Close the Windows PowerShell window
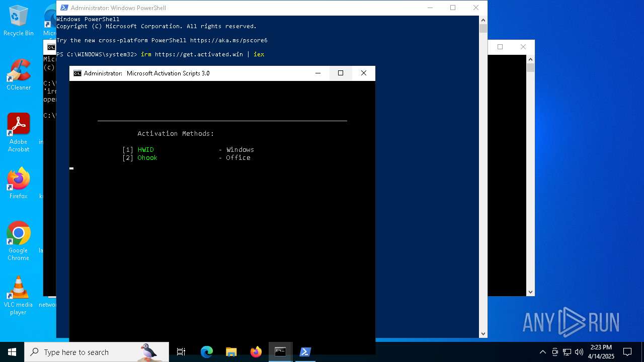 click(x=476, y=8)
